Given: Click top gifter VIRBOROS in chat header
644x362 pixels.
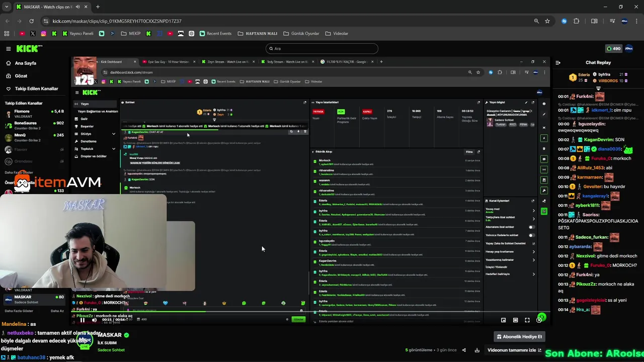Looking at the screenshot, I should click(608, 80).
